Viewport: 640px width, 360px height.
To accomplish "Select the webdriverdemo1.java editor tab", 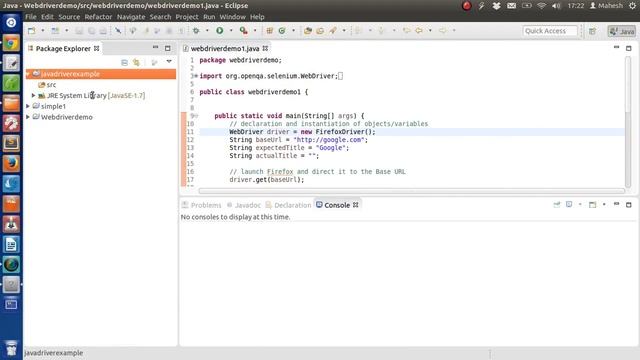I will coord(225,49).
